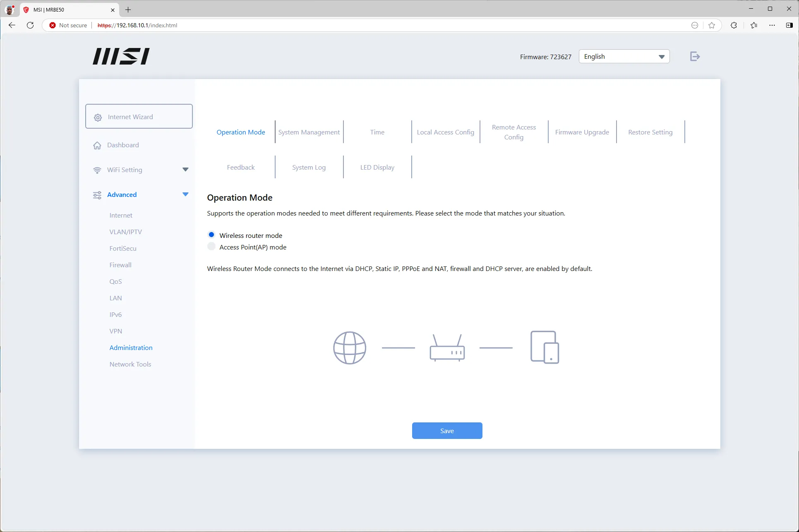The image size is (799, 532).
Task: Open the English language dropdown
Action: click(x=624, y=57)
